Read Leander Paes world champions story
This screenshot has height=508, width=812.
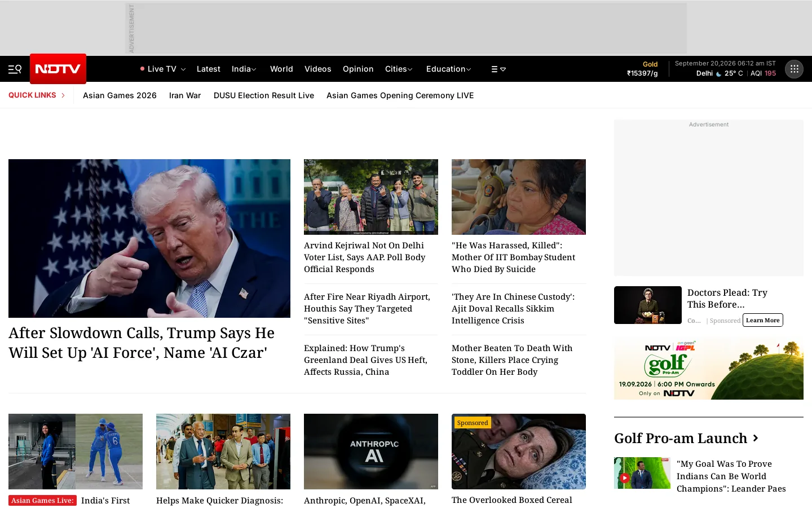coord(731,476)
